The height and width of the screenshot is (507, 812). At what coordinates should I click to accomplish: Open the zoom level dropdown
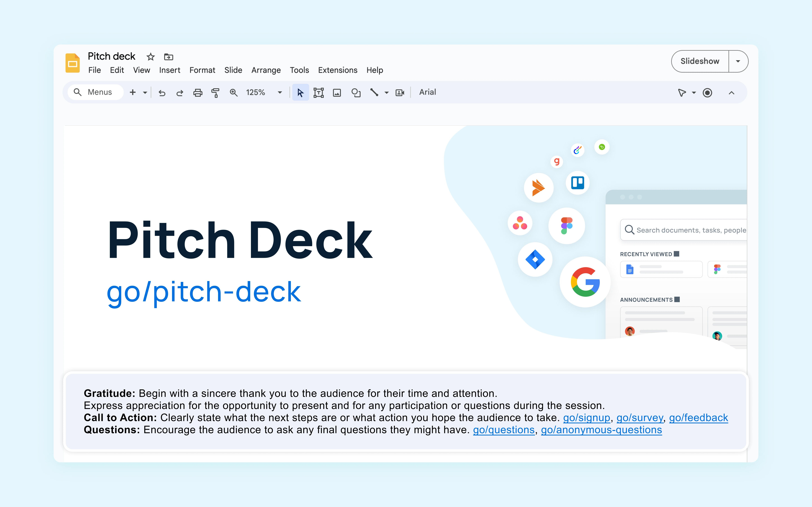coord(280,93)
